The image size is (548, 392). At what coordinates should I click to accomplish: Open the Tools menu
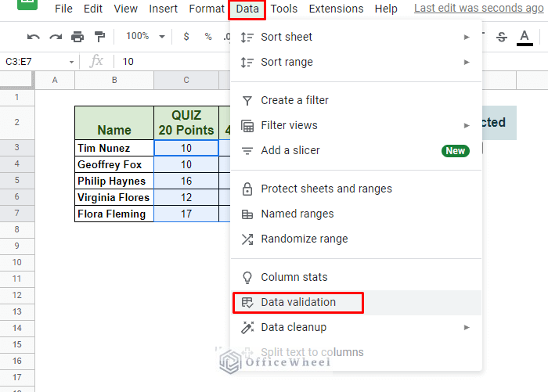(x=283, y=9)
